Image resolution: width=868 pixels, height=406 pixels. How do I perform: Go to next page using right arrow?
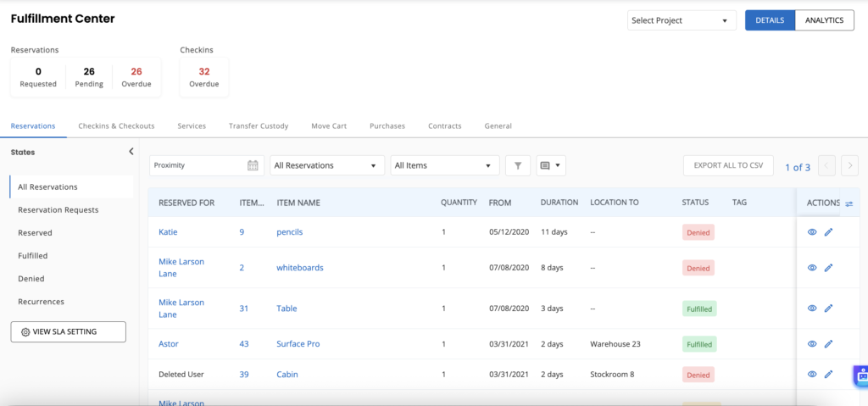[849, 166]
